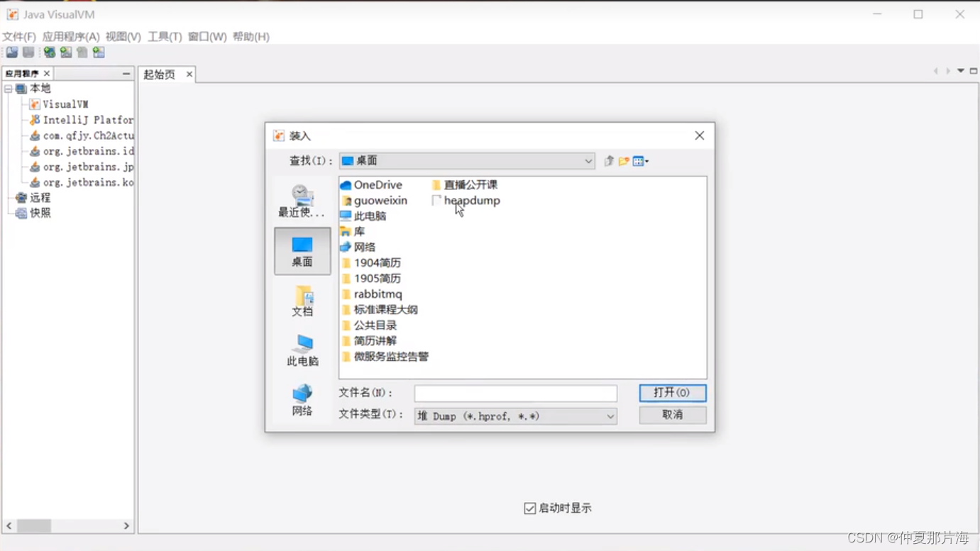The image size is (980, 551).
Task: Open 网络 network shortcut in side panel
Action: point(302,400)
